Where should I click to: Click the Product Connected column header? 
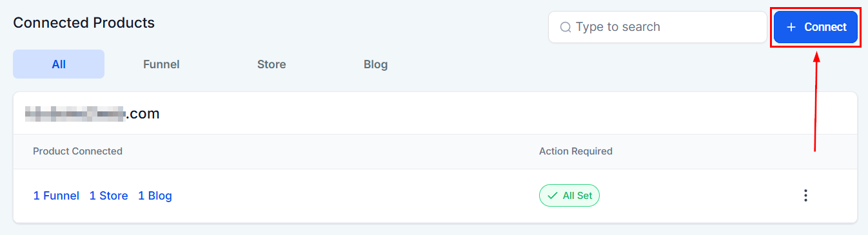click(x=77, y=151)
